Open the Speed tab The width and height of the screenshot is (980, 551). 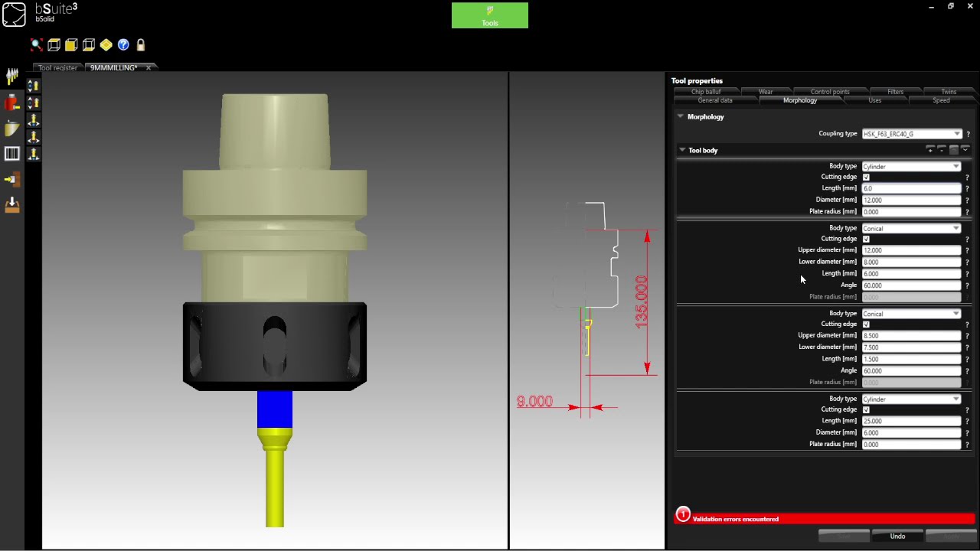coord(941,100)
